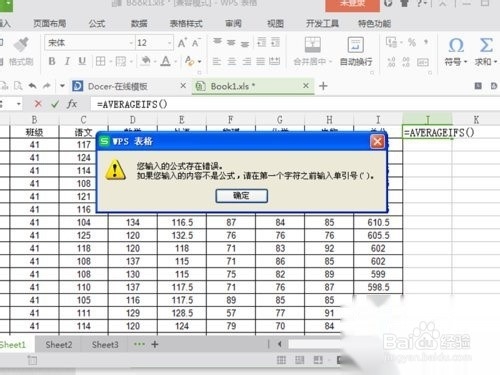Toggle Underline formatting
The height and width of the screenshot is (375, 500).
[x=82, y=61]
